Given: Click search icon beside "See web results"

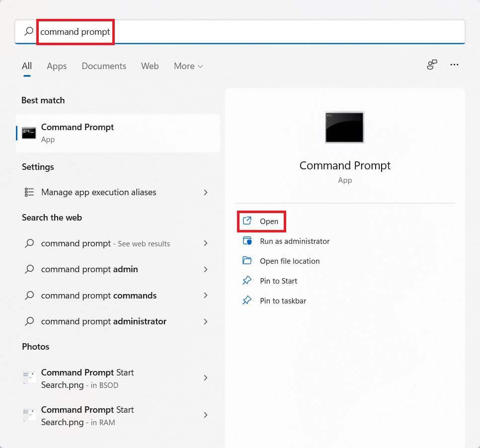Looking at the screenshot, I should [29, 243].
